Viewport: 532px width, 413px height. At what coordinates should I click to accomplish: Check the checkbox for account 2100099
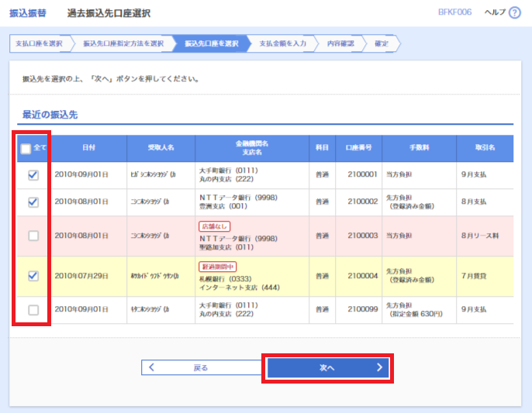click(x=33, y=310)
